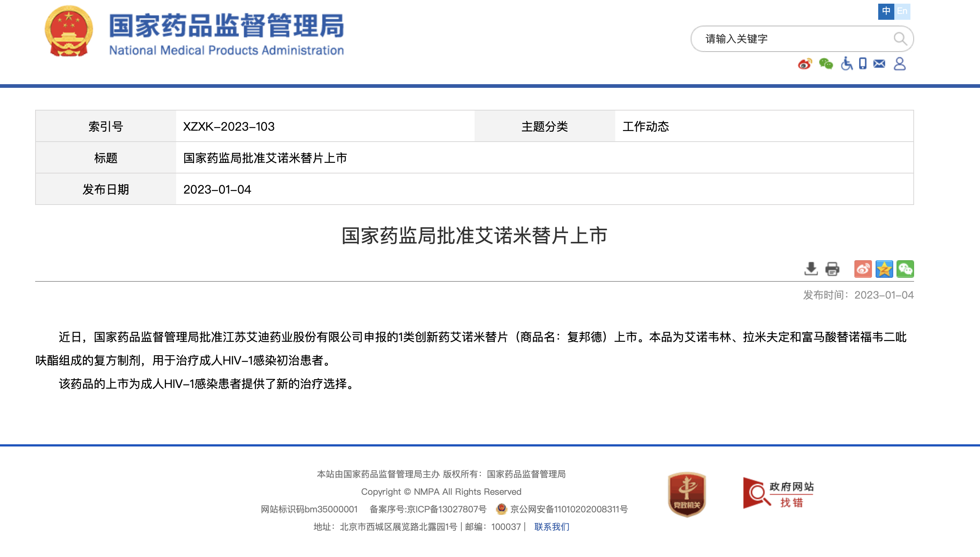
Task: Share to QZone star icon
Action: point(884,269)
